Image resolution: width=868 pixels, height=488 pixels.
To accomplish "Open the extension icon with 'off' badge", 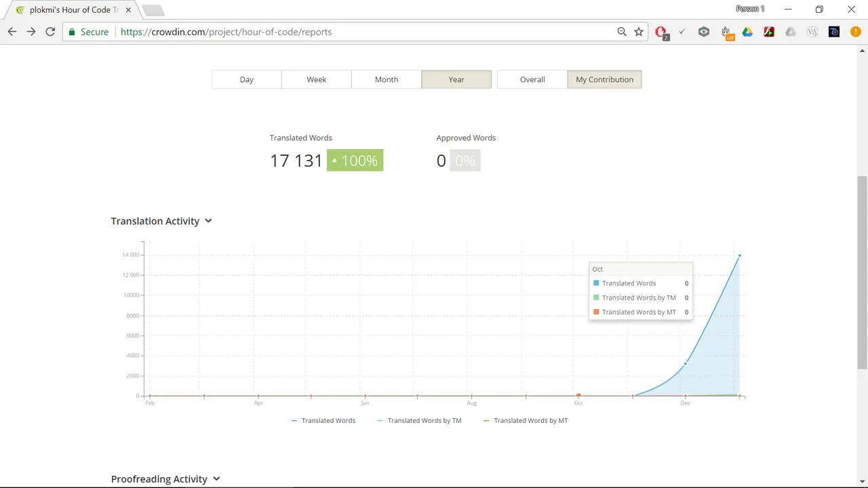I will point(726,33).
